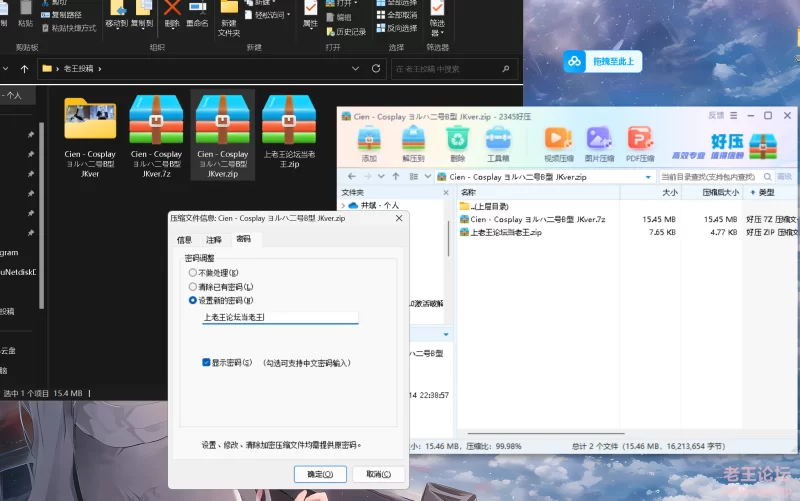Viewport: 800px width, 501px height.
Task: Click the 高级 search link in 好压
Action: click(785, 177)
